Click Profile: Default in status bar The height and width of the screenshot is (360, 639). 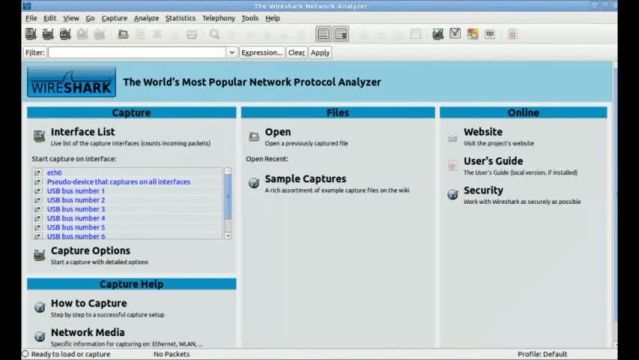pyautogui.click(x=542, y=354)
